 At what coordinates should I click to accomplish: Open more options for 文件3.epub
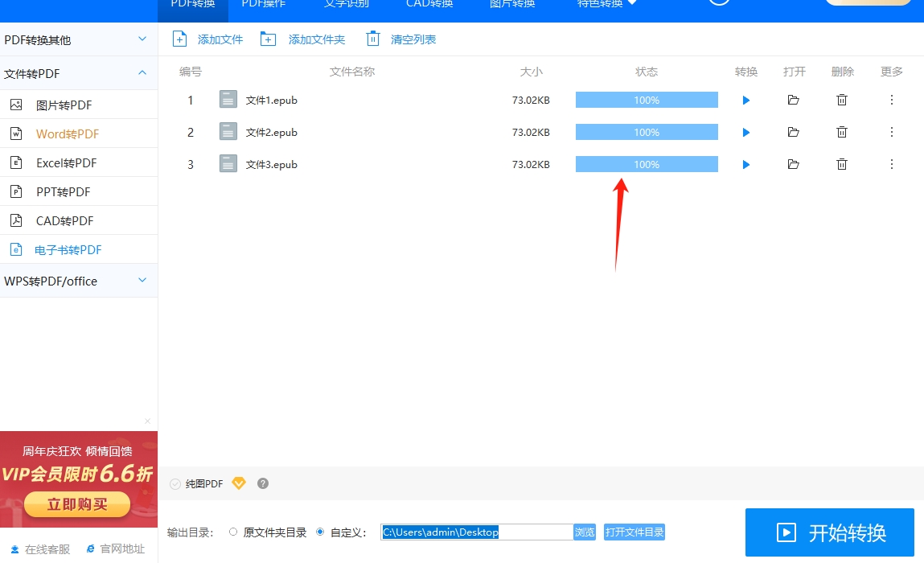click(892, 164)
